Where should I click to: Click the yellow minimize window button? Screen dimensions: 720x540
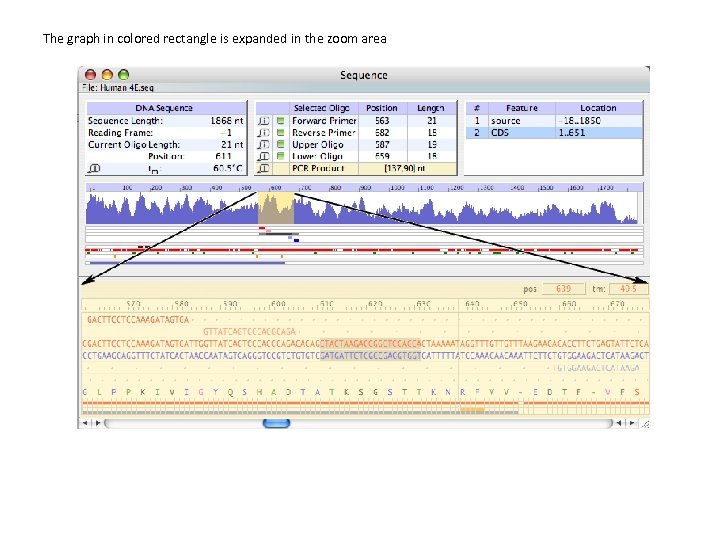click(107, 74)
